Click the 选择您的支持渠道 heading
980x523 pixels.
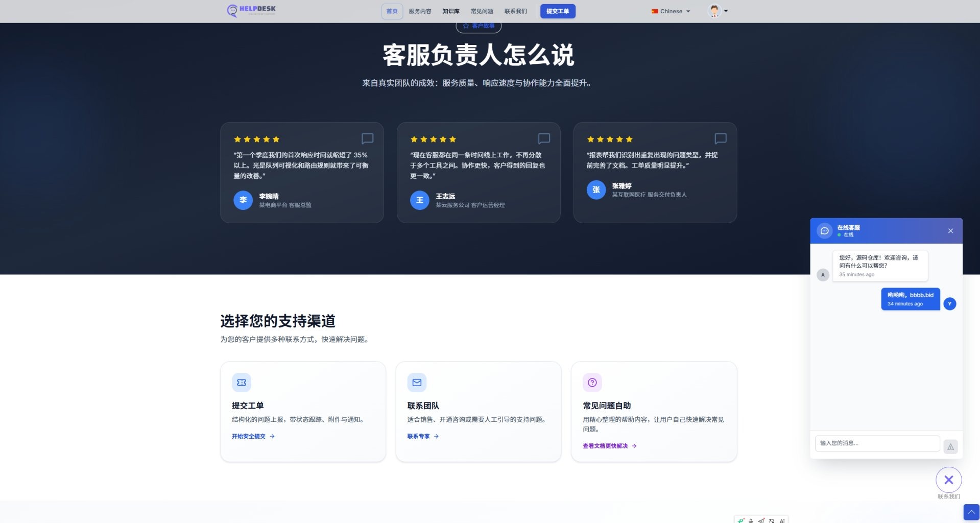tap(278, 321)
